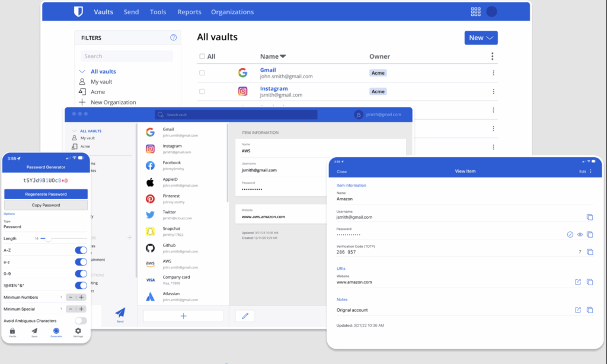Open the New dropdown button
This screenshot has width=607, height=364.
click(x=481, y=37)
